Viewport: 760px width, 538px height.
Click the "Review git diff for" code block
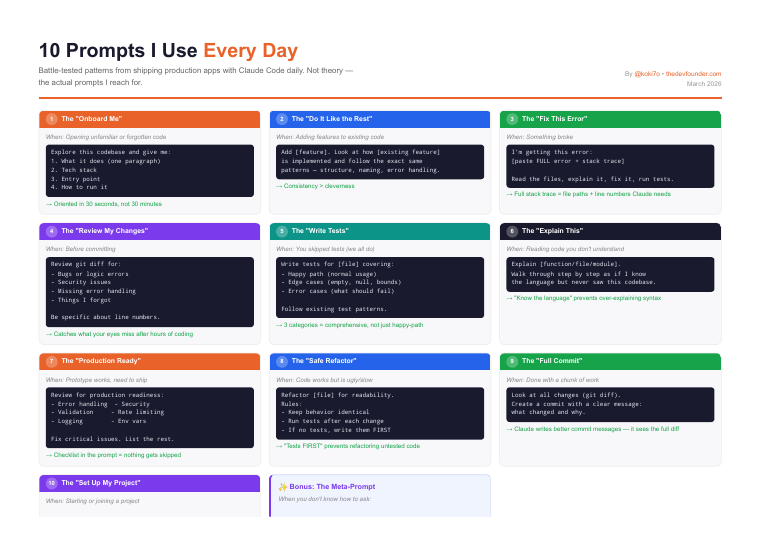[150, 292]
